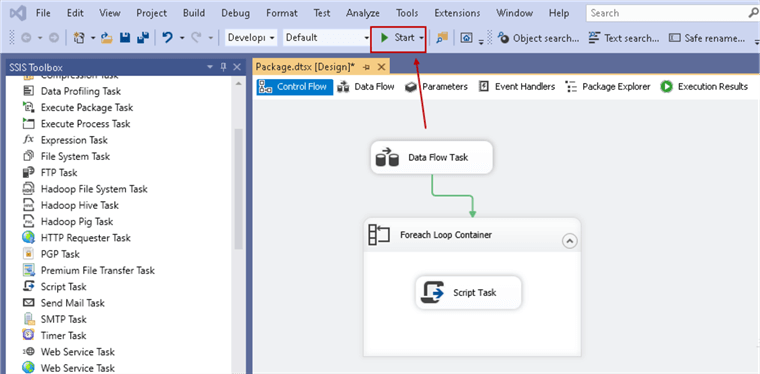760x374 pixels.
Task: Click the Redo arrow icon
Action: point(197,38)
